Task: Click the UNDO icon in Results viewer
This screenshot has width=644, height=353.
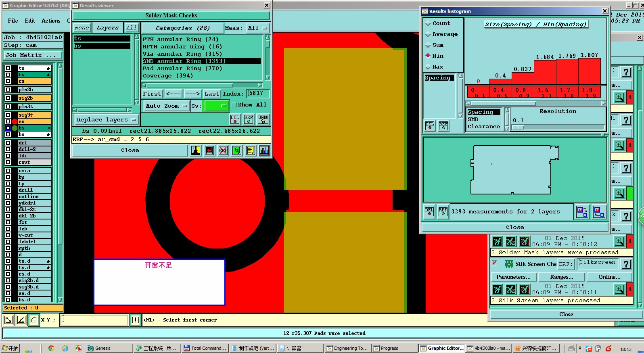Action: [263, 119]
